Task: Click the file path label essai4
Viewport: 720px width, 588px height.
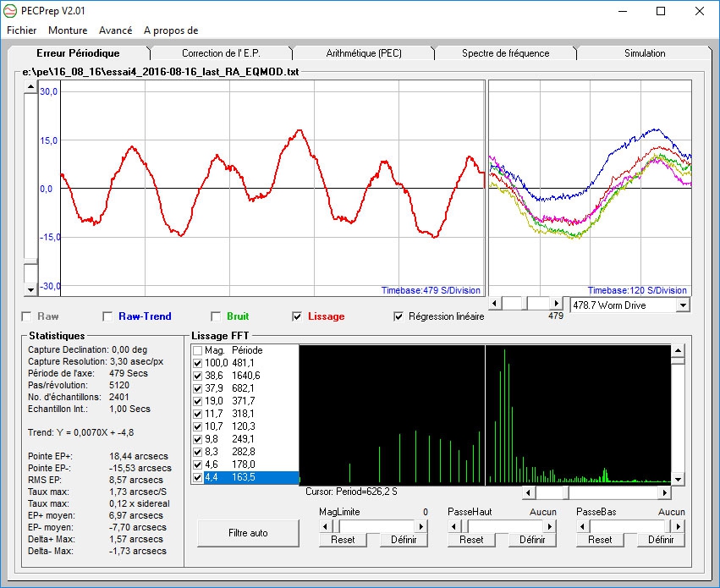Action: [x=161, y=72]
